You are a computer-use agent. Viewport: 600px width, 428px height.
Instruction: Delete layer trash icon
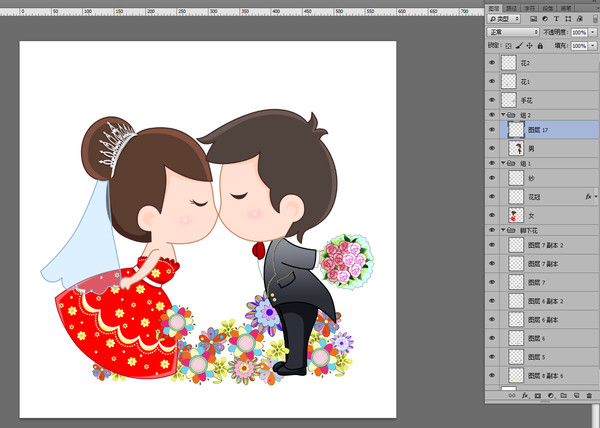589,396
